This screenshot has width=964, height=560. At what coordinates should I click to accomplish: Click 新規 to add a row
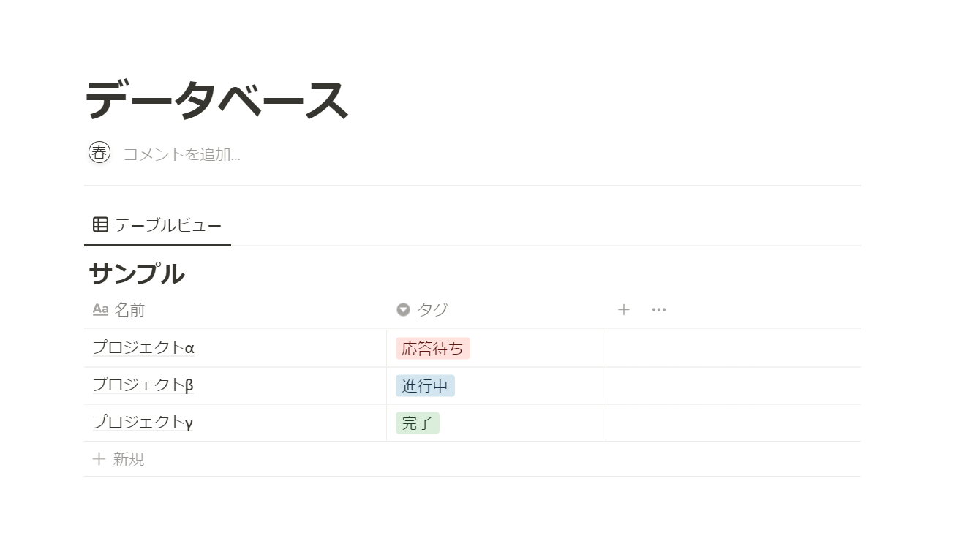tap(129, 459)
